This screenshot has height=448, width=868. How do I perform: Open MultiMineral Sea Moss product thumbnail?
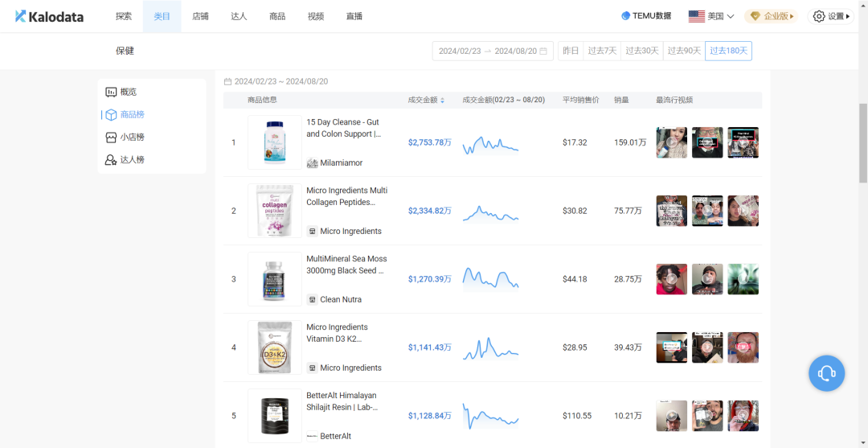275,279
